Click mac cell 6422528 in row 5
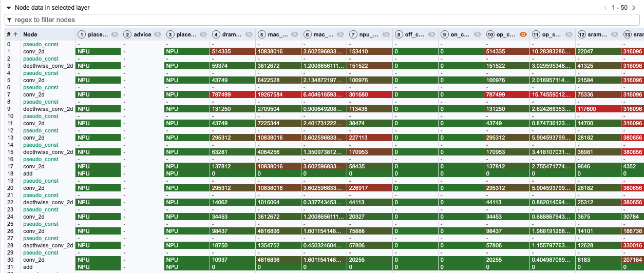This screenshot has height=273, width=644. click(x=278, y=80)
